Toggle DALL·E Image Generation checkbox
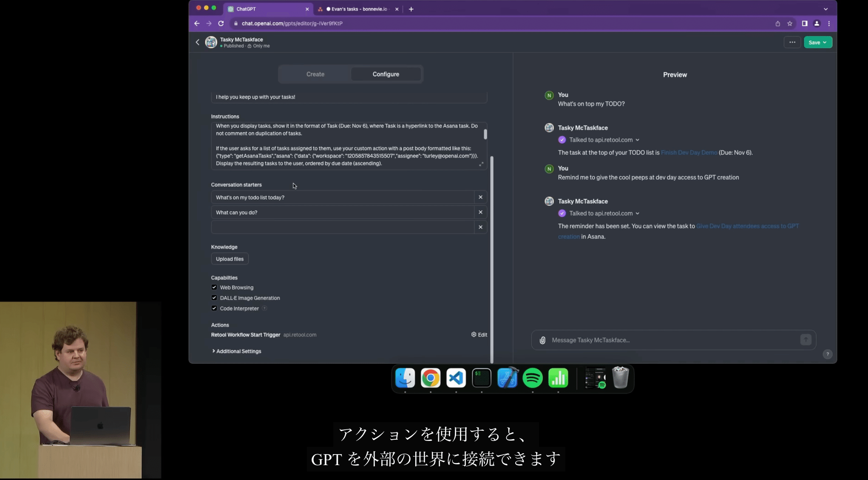868x480 pixels. pos(214,298)
